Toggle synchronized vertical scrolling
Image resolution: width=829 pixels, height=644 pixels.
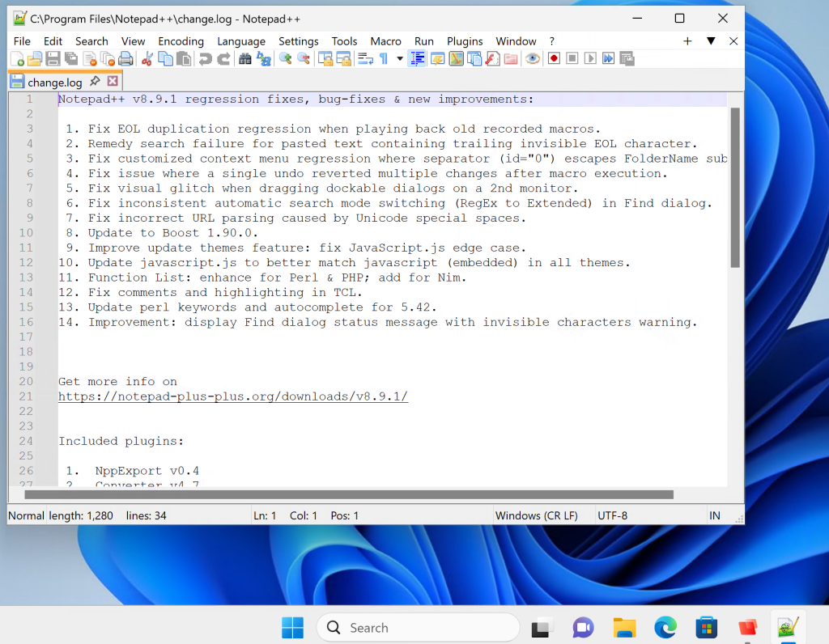point(325,58)
